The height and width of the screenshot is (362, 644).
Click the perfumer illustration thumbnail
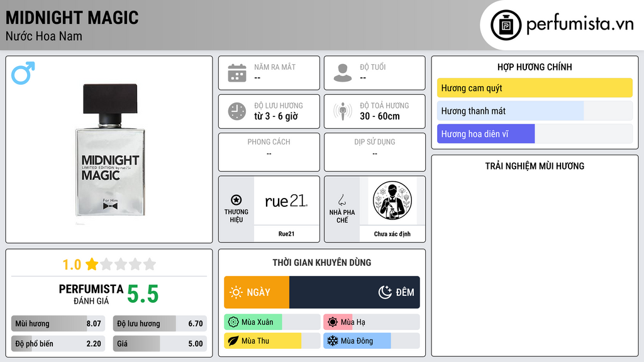tap(392, 200)
